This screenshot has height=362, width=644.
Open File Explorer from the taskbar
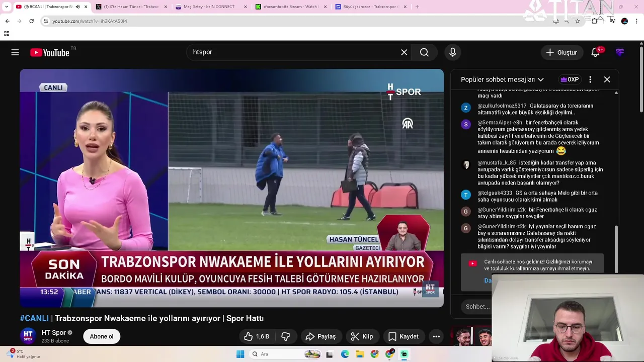pyautogui.click(x=360, y=354)
